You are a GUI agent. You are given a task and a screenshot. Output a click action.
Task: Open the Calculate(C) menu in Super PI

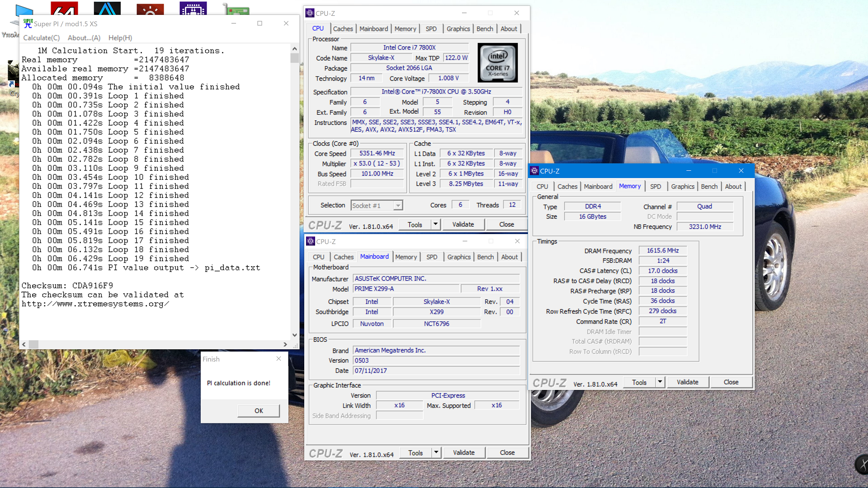click(x=42, y=38)
